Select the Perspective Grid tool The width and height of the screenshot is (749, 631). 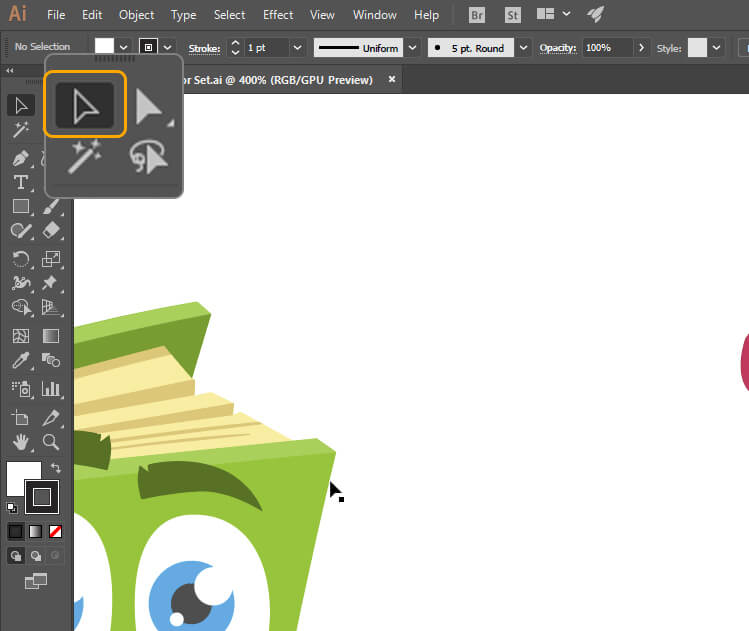(51, 307)
